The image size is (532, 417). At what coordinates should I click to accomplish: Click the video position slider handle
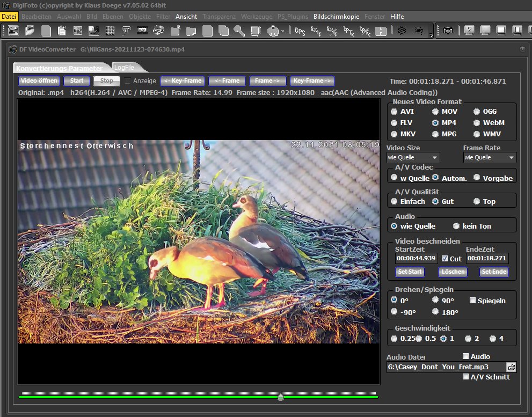280,397
